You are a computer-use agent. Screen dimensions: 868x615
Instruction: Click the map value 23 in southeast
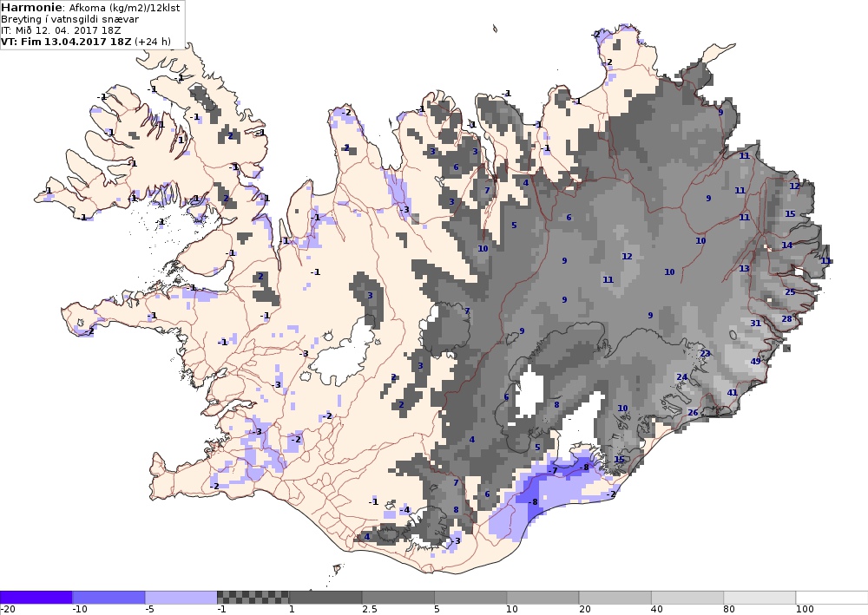(x=705, y=353)
